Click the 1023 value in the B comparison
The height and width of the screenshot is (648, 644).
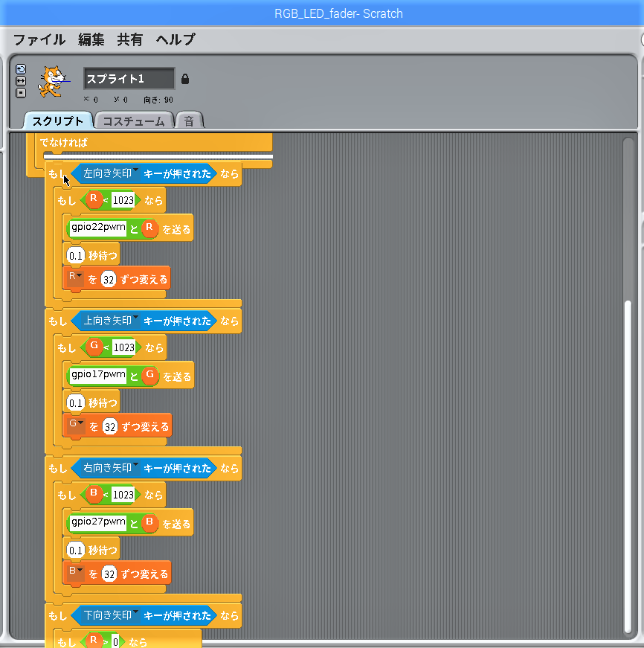123,495
